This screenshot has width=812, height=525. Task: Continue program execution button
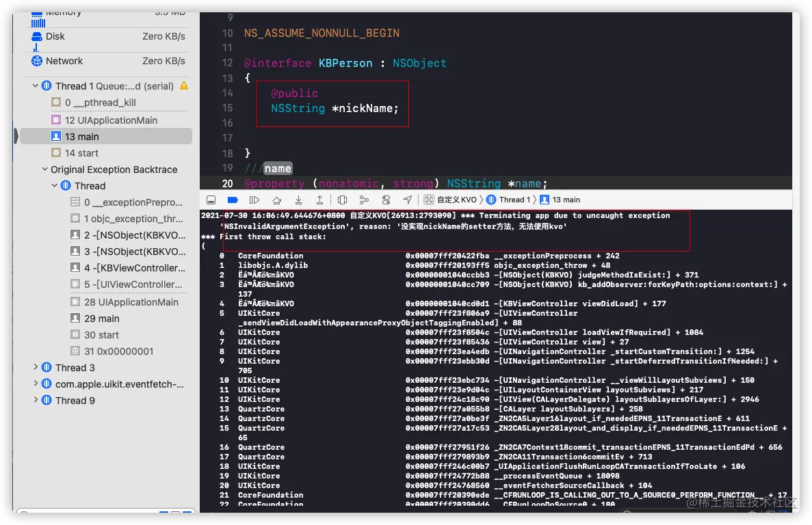point(254,200)
